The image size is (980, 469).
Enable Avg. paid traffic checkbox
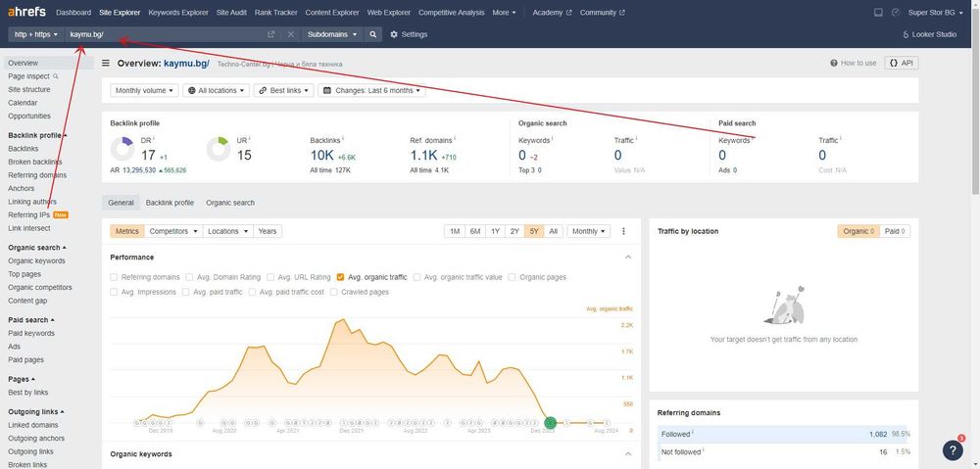(x=185, y=292)
